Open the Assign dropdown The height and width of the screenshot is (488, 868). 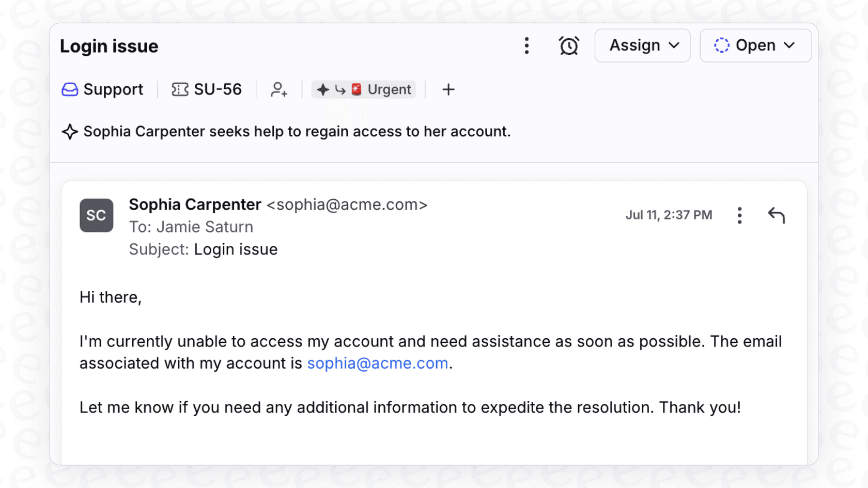point(642,45)
